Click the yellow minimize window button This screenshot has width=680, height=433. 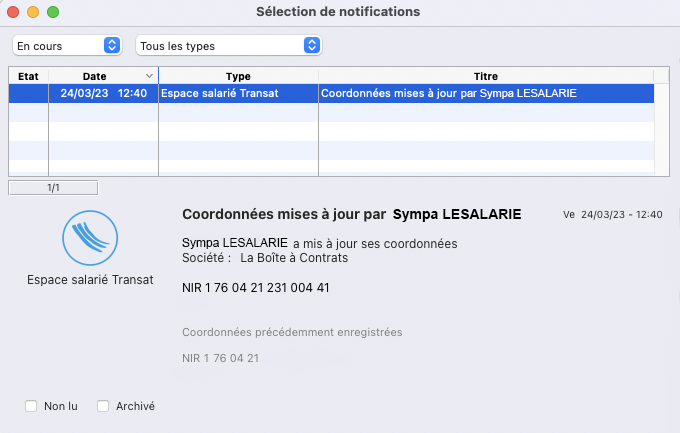(33, 12)
